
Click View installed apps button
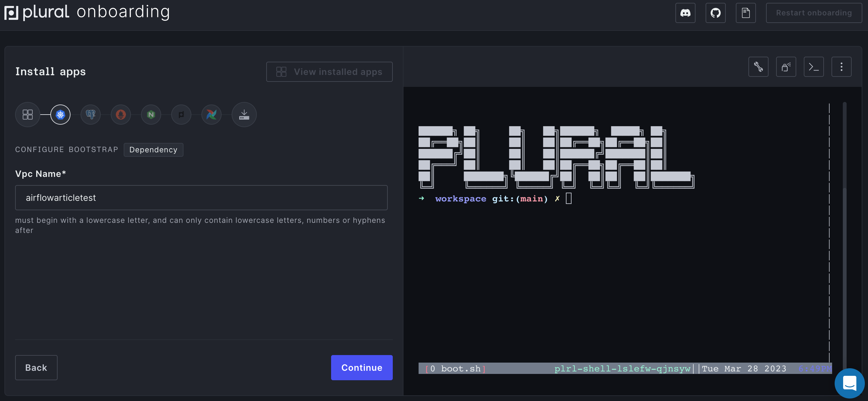[329, 72]
